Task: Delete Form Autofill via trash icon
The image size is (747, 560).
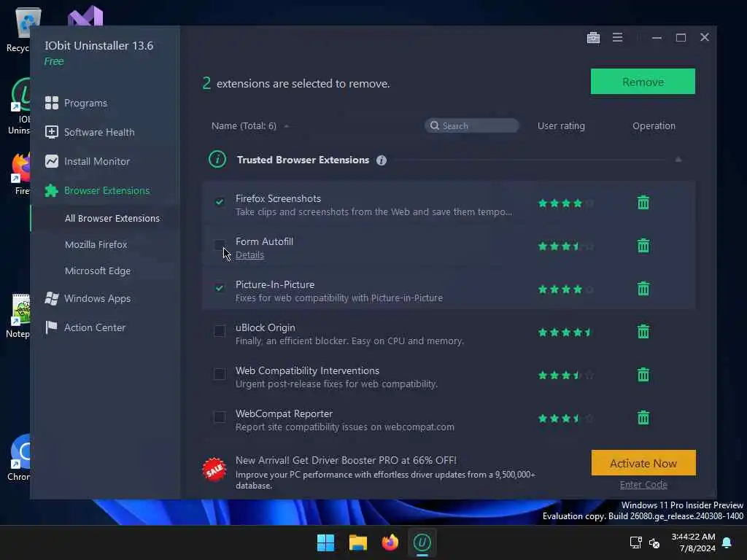Action: (x=643, y=246)
